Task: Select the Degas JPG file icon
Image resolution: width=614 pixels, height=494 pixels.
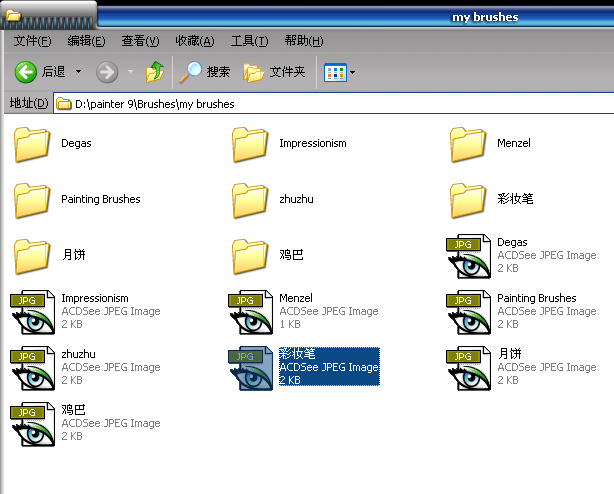Action: click(x=468, y=256)
